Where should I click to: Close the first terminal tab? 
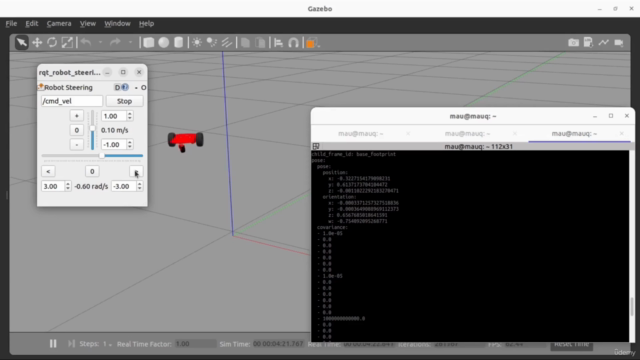[408, 133]
